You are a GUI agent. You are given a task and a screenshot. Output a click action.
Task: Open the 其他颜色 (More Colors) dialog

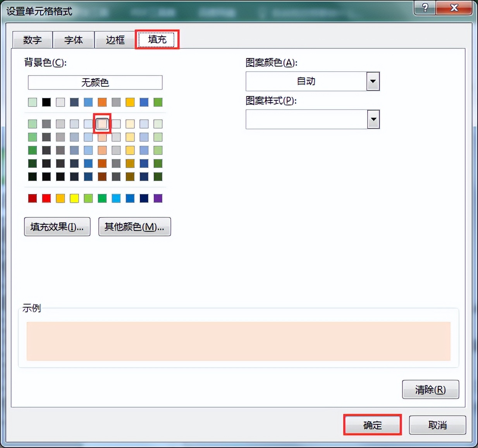[x=134, y=227]
